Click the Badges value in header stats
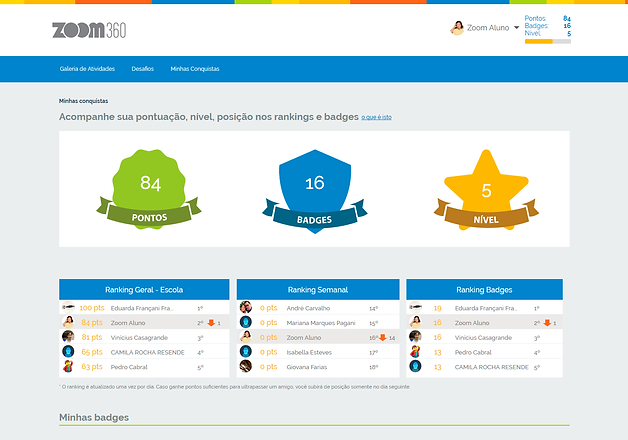Image resolution: width=628 pixels, height=440 pixels. pyautogui.click(x=567, y=26)
